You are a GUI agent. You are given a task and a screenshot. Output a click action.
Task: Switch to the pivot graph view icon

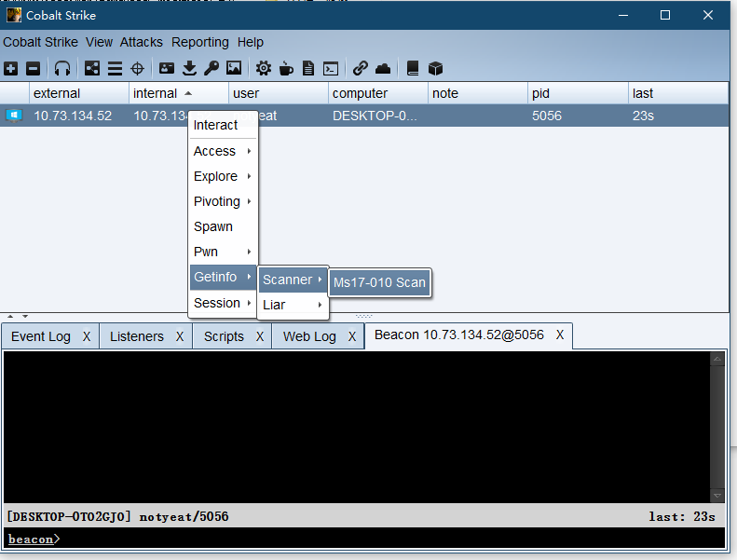pyautogui.click(x=92, y=69)
